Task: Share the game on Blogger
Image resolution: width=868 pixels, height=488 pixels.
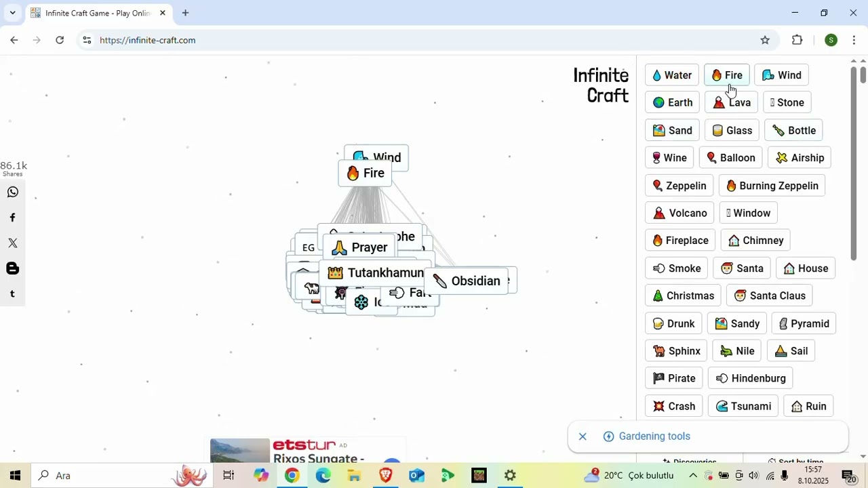Action: 12,269
